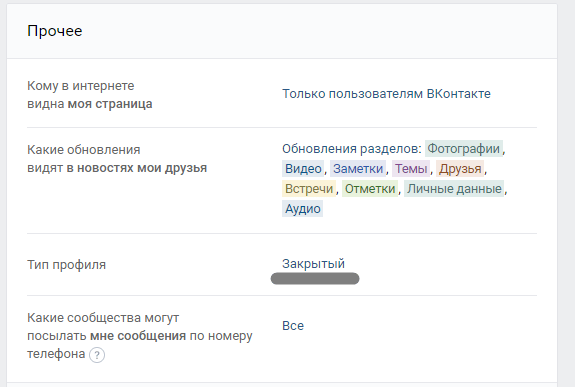Click label 'Какие сообщества могут посылать мне сообщения'
This screenshot has height=387, width=575.
[140, 336]
